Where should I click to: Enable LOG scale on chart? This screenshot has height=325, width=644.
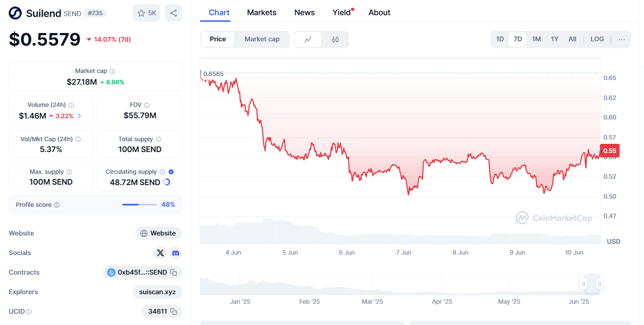click(597, 39)
